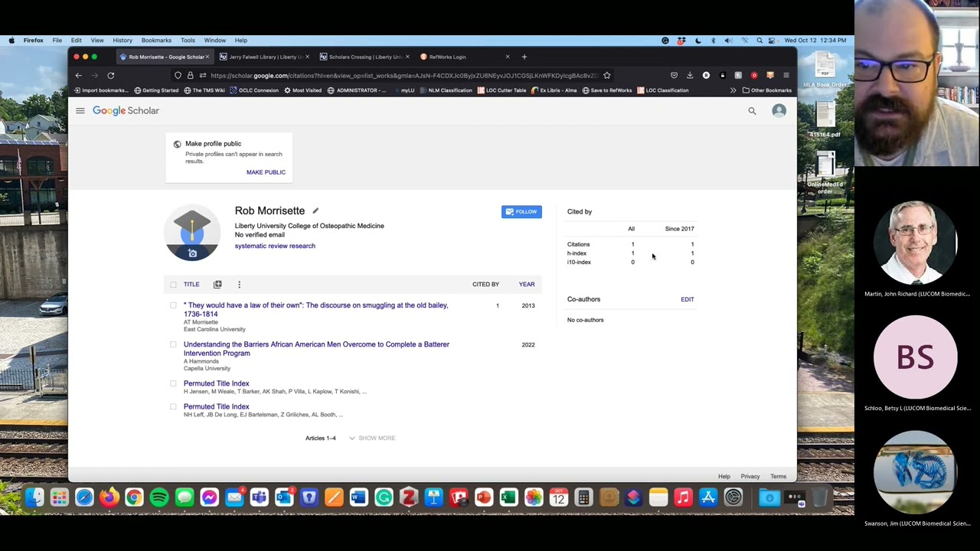Open the three-dot more actions menu
Image resolution: width=980 pixels, height=551 pixels.
(239, 285)
